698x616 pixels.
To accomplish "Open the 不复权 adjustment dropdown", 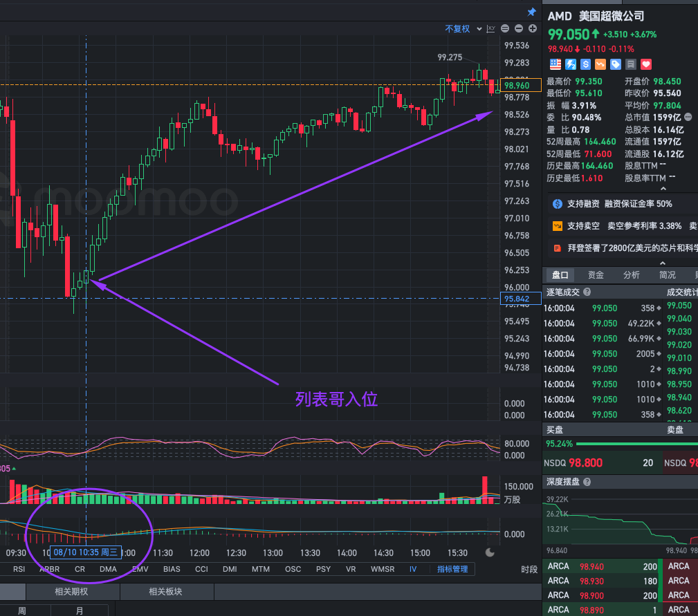I will coord(461,28).
